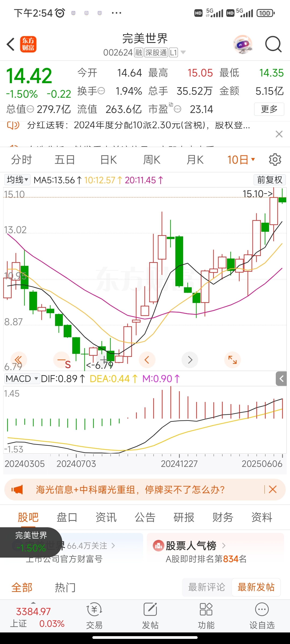290x644 pixels.
Task: Open the 资讯 tab
Action: click(x=106, y=517)
